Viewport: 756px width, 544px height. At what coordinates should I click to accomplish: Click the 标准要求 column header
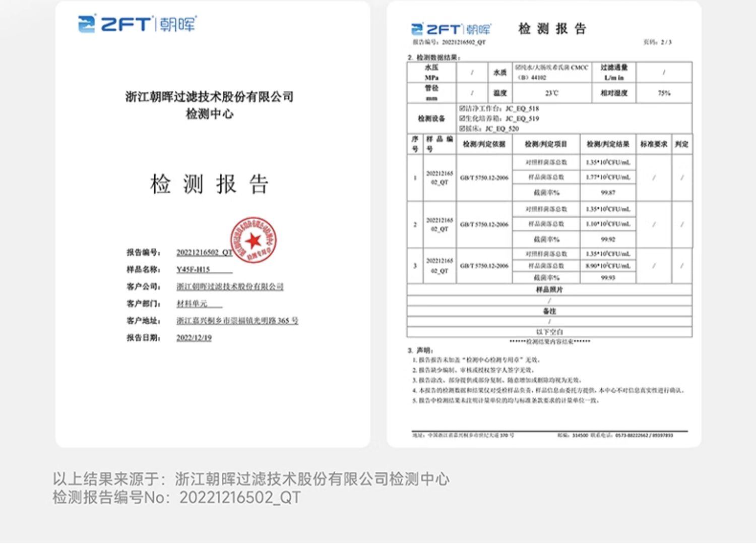[x=654, y=144]
